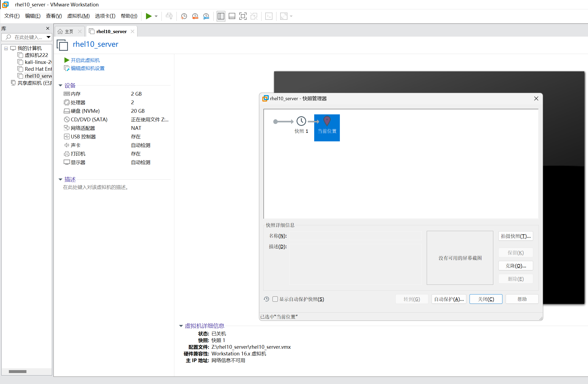Click the 没有可用的屏幕截图 preview area

tap(460, 258)
